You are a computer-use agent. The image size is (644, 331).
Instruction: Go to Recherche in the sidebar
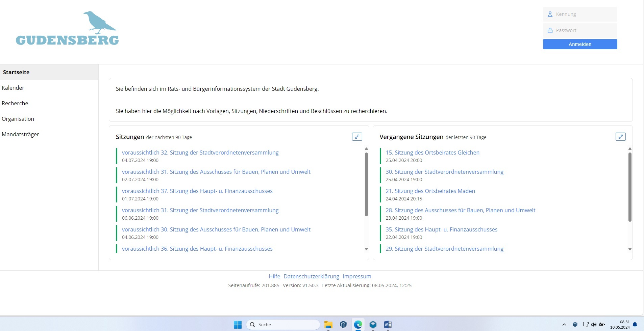coord(15,103)
